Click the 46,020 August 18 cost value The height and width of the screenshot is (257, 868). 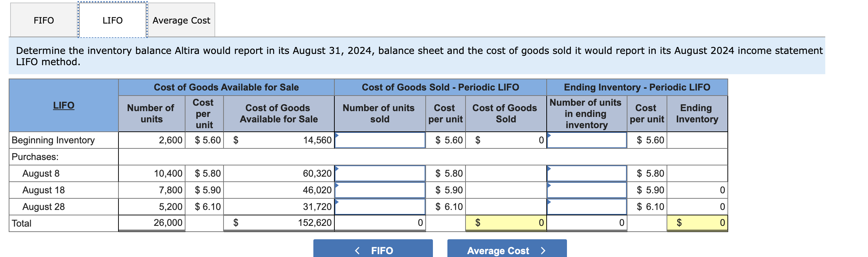click(317, 190)
